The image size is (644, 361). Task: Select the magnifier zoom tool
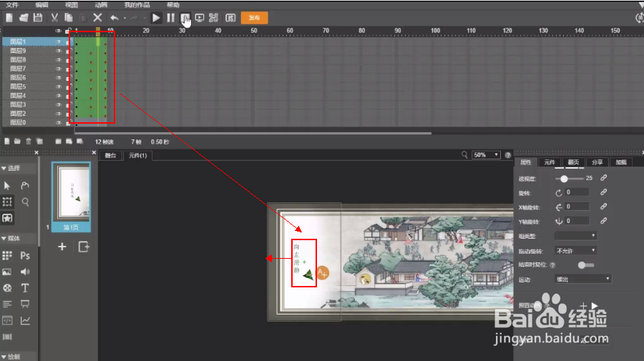tap(25, 202)
